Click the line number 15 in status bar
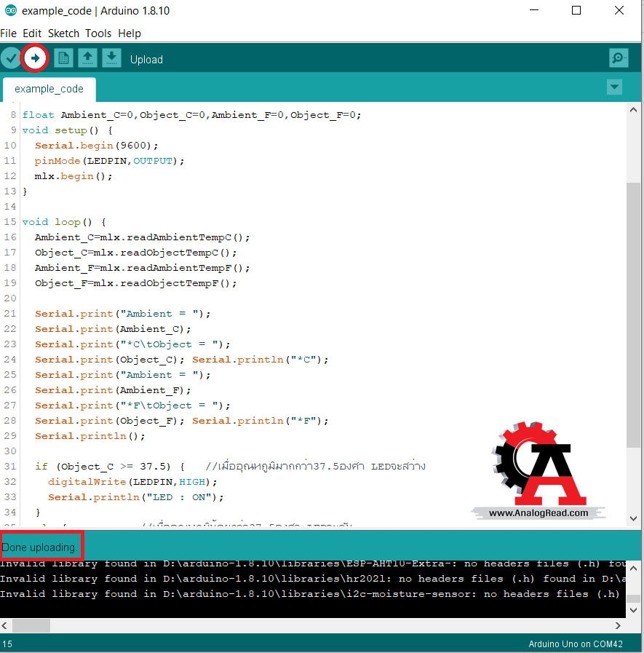Viewport: 644px width, 653px height. [7, 644]
